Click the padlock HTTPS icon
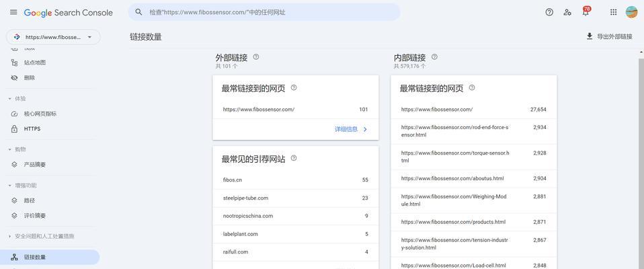 click(x=14, y=129)
